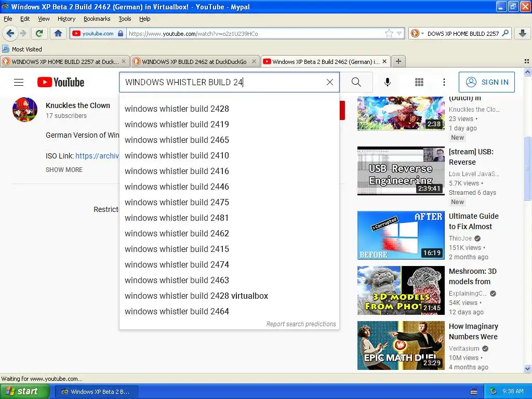Viewport: 532px width, 399px height.
Task: Open the YouTube apps grid icon
Action: click(419, 82)
